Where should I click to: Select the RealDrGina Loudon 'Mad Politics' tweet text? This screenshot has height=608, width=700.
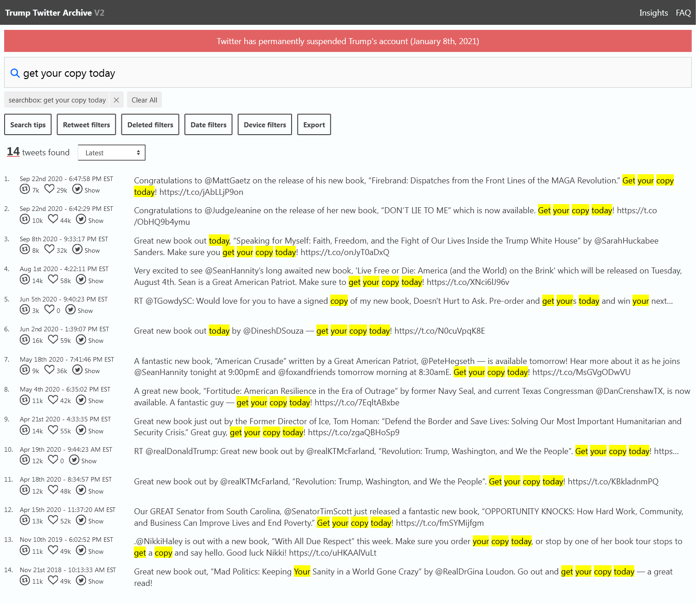(403, 577)
